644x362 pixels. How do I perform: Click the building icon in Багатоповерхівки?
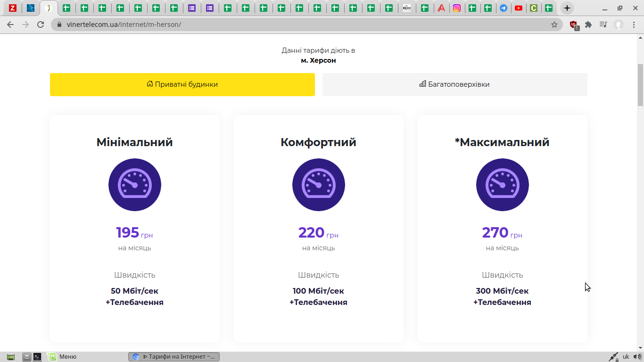(423, 84)
